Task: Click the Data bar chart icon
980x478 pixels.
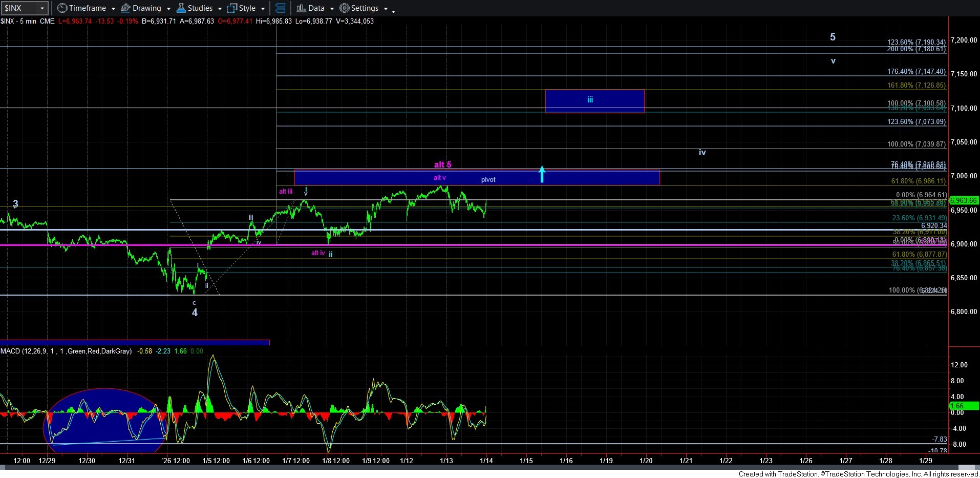Action: (301, 8)
